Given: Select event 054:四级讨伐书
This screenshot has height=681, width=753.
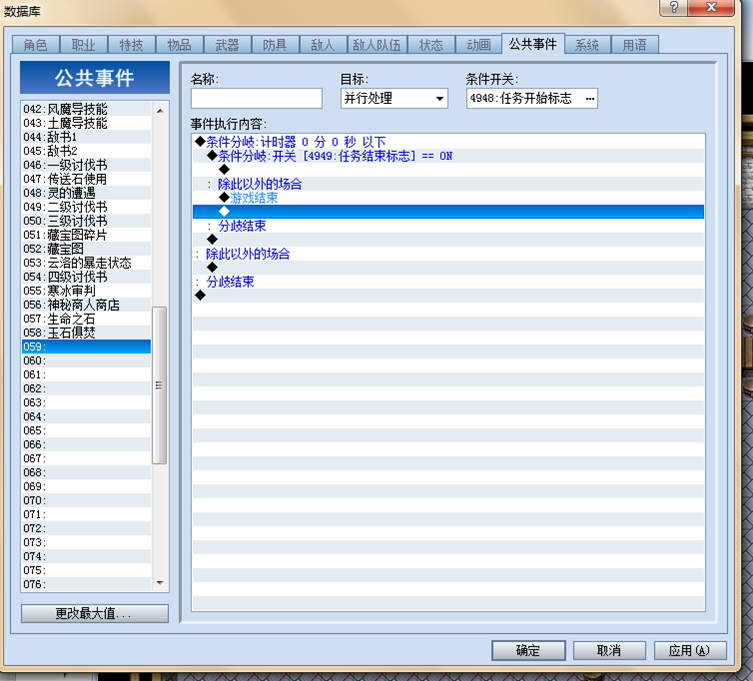Looking at the screenshot, I should 86,276.
